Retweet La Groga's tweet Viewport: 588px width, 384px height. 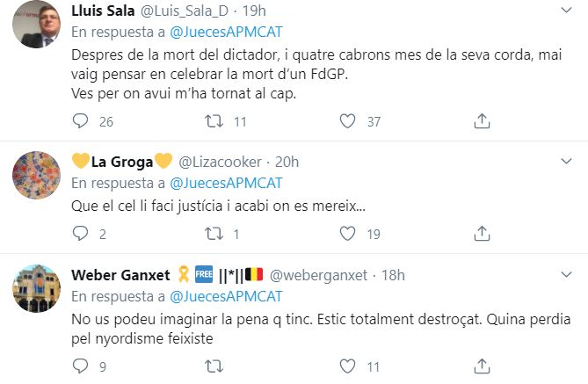214,234
